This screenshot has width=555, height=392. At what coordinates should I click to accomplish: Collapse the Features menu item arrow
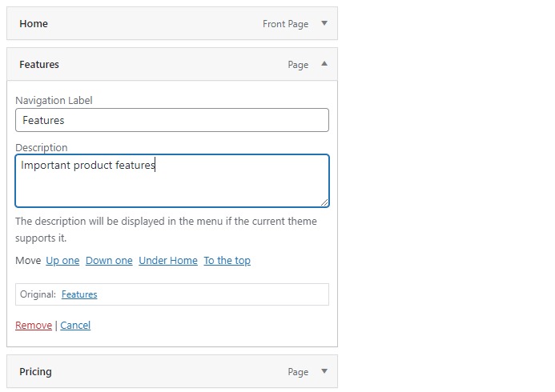pyautogui.click(x=324, y=64)
